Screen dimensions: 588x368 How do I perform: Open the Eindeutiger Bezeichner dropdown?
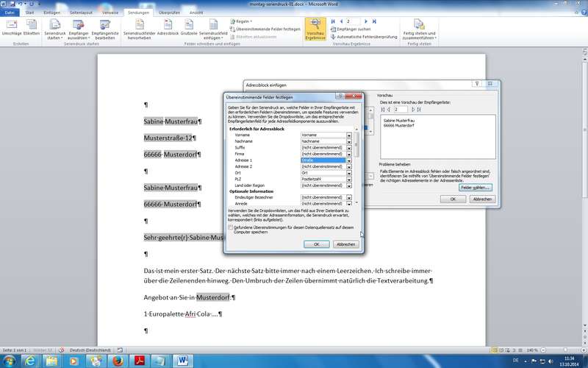click(x=348, y=197)
